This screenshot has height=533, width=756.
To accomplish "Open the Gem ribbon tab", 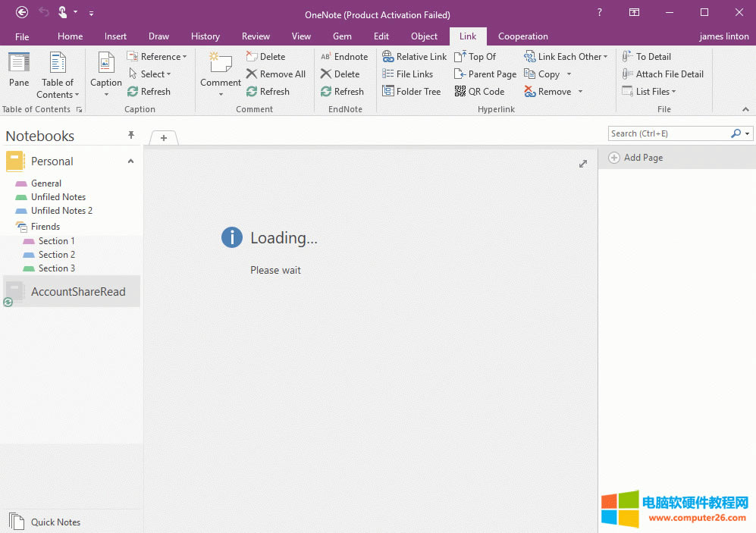I will [x=341, y=36].
